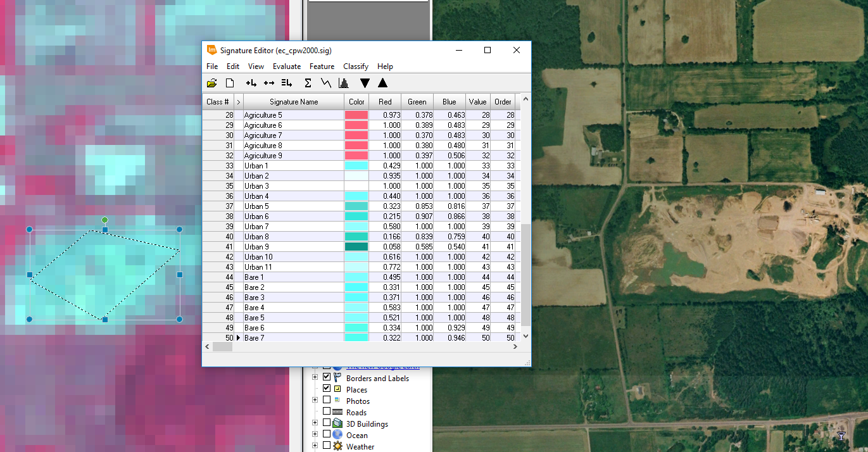
Task: Expand the Borders and Labels tree item
Action: coord(315,378)
